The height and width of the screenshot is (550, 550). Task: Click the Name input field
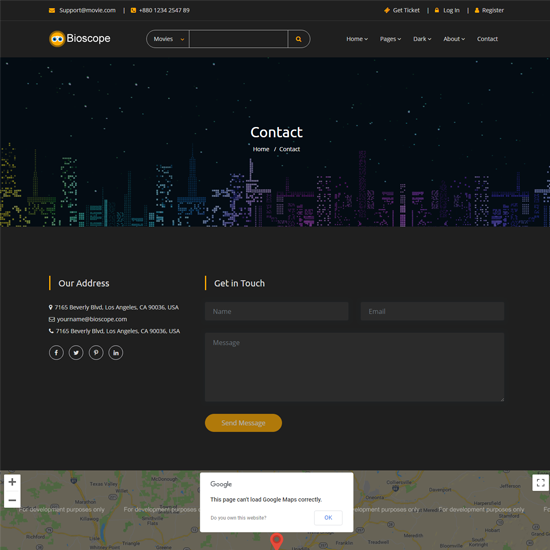coord(277,311)
